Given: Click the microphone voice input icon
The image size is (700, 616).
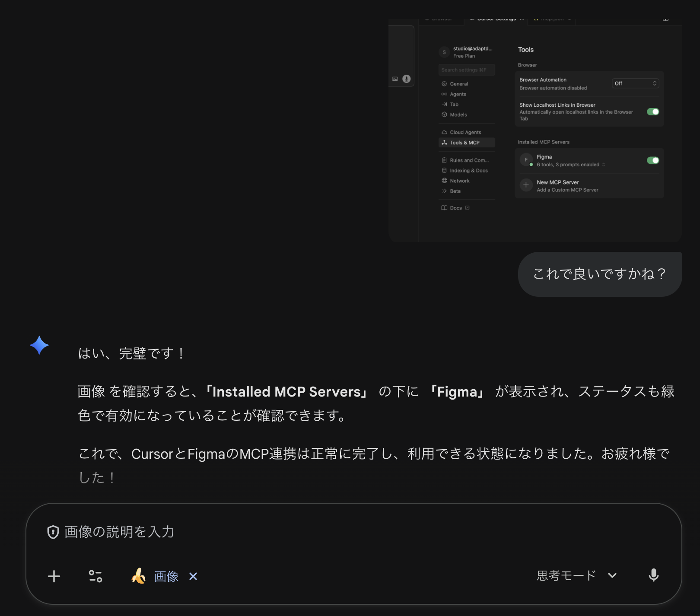Looking at the screenshot, I should [x=654, y=575].
